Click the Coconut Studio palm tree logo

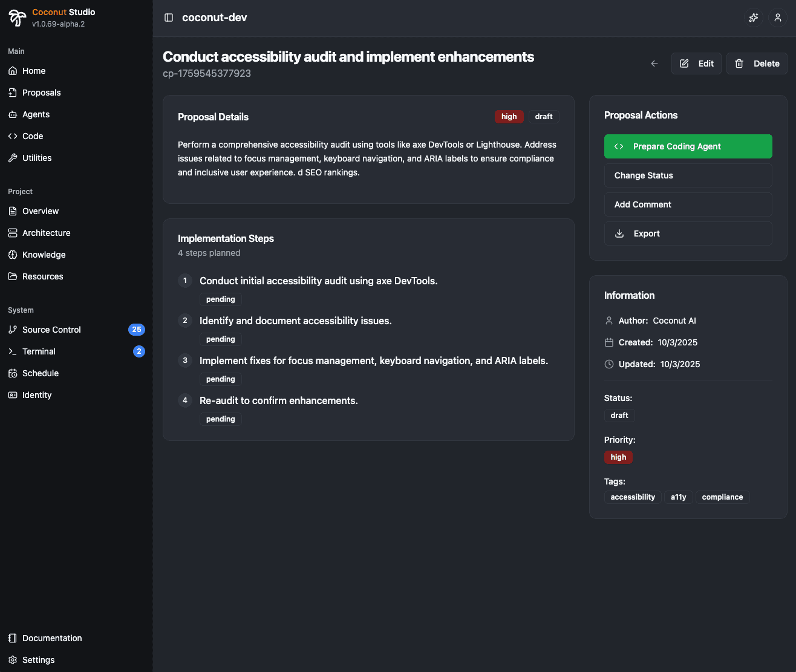16,18
